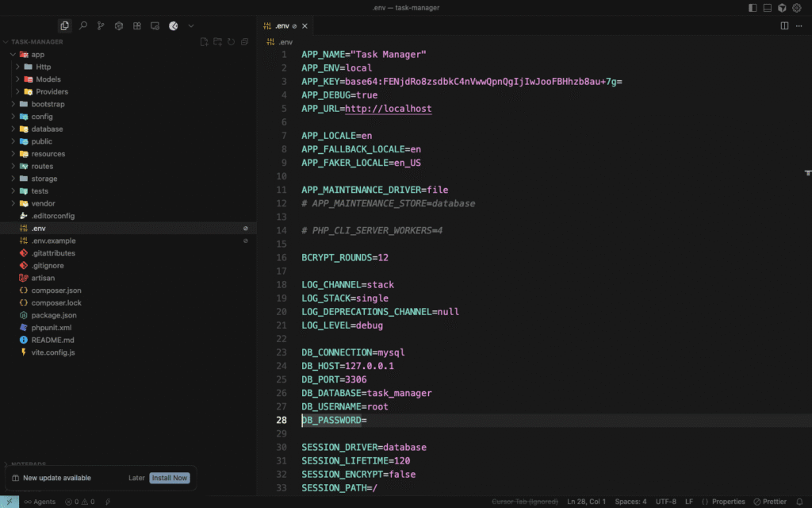The width and height of the screenshot is (812, 508).
Task: Click the New Folder icon in explorer
Action: [x=218, y=42]
